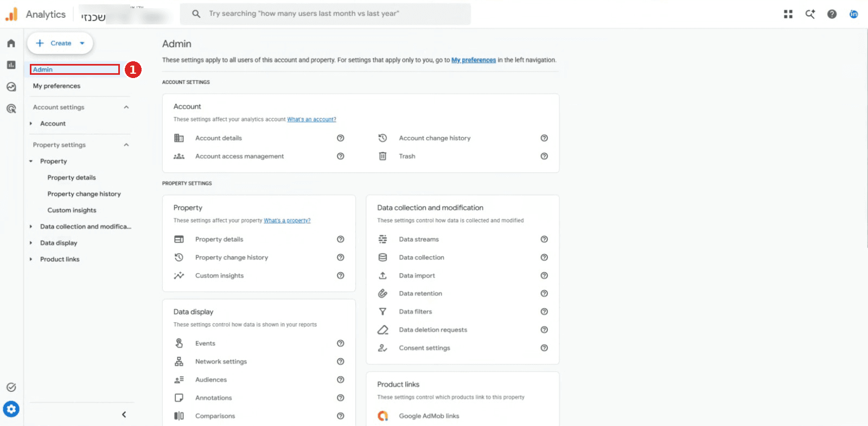Show help for Custom insights card row
868x426 pixels.
(x=341, y=275)
